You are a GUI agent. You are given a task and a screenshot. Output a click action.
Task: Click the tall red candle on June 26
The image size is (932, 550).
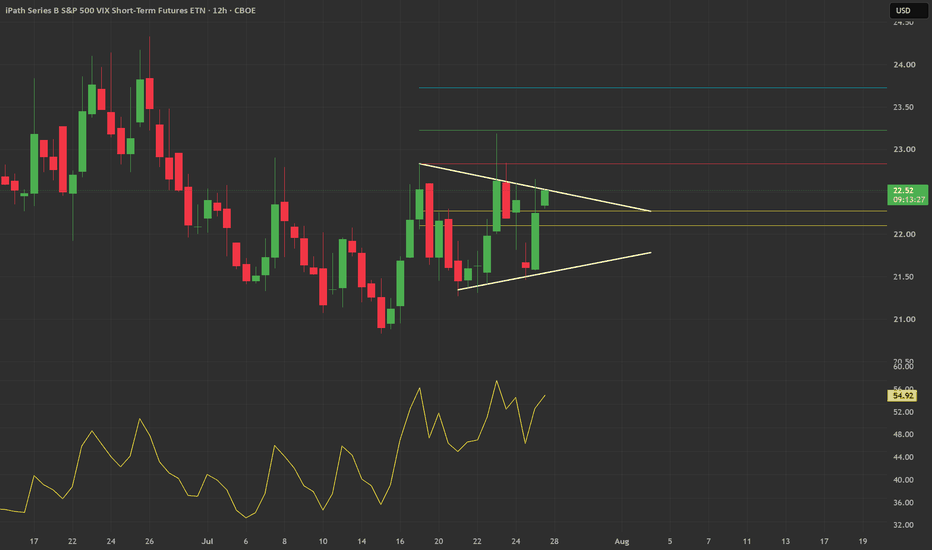(149, 93)
